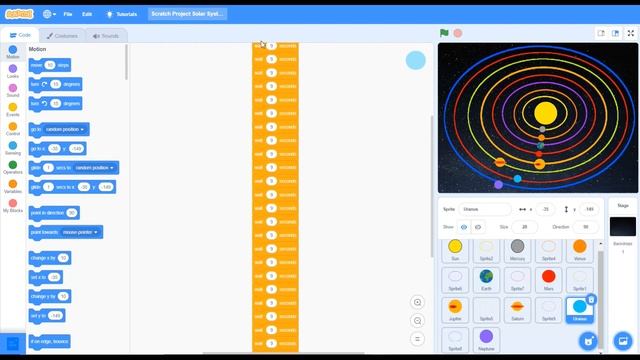Click the project title field

click(187, 14)
